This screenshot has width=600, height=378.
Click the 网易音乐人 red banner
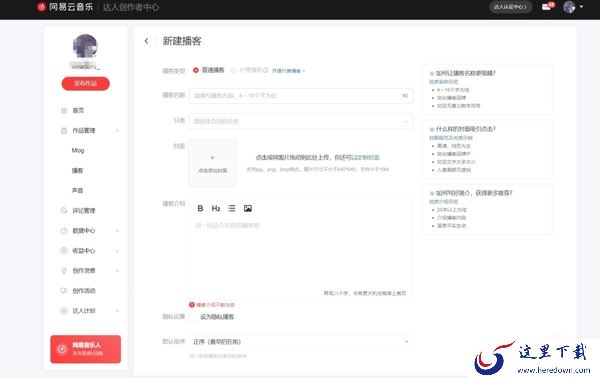point(85,349)
